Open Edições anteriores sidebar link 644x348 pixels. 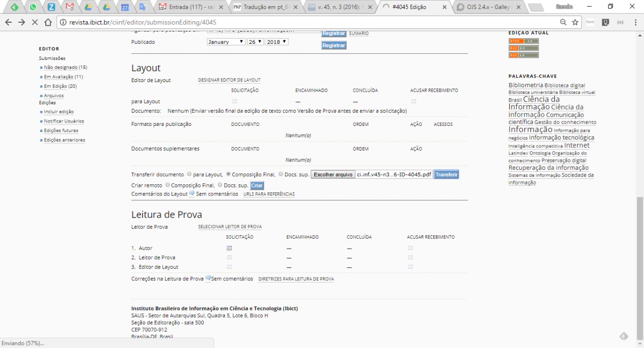[x=64, y=140]
